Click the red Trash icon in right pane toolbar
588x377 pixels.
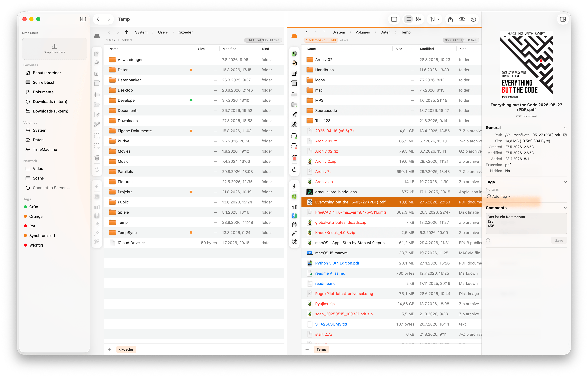point(294,158)
